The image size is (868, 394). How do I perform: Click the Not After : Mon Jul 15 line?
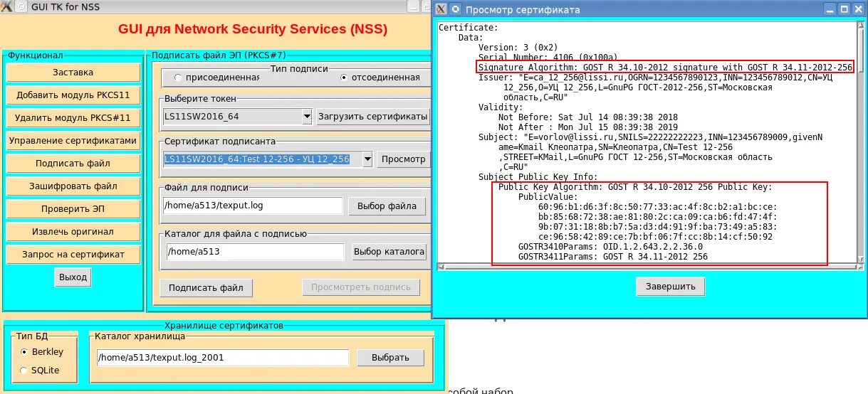pos(587,127)
